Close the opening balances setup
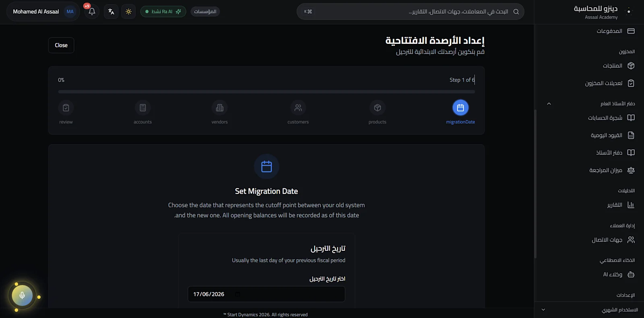This screenshot has height=318, width=644. [61, 45]
